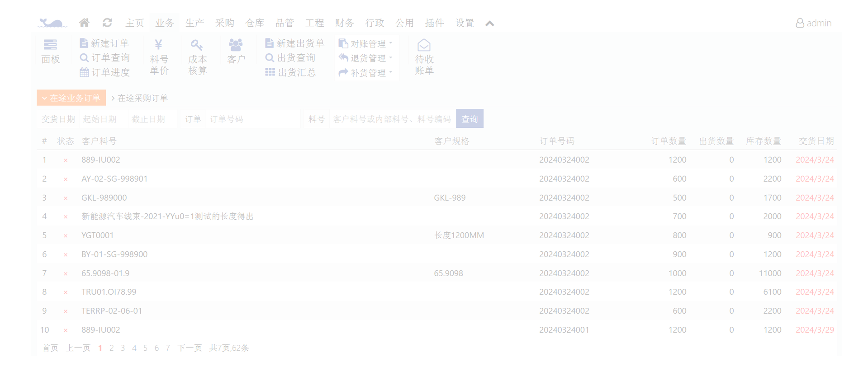Toggle the × status mark on YGT0001 row
This screenshot has height=367, width=868.
66,235
